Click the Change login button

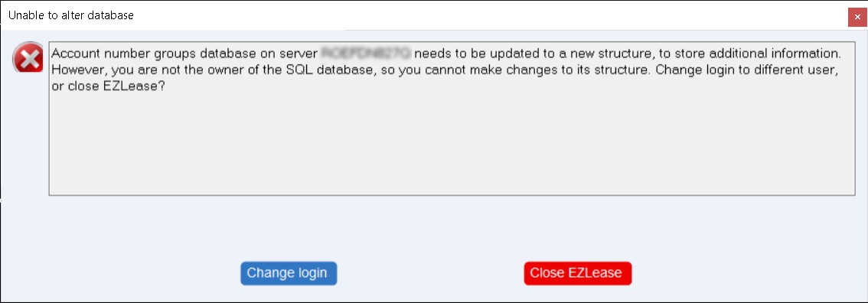pos(289,273)
